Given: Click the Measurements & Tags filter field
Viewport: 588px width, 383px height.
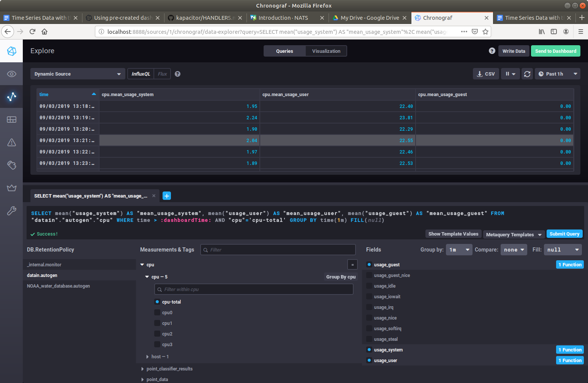Looking at the screenshot, I should point(278,250).
